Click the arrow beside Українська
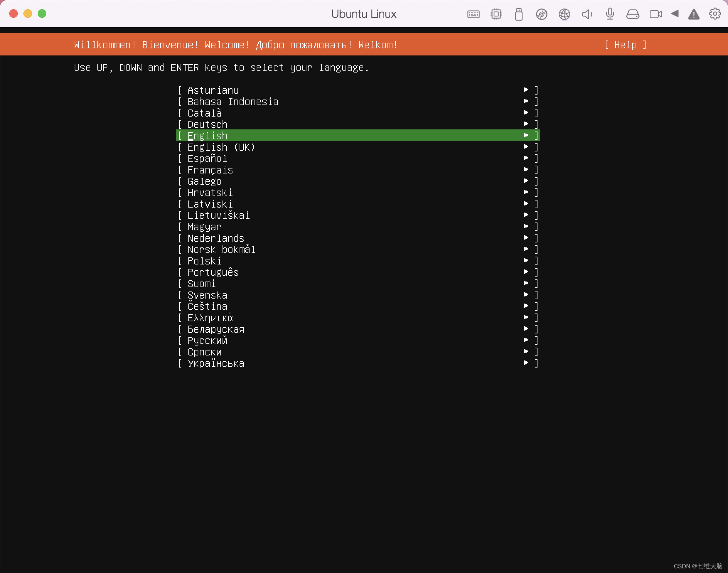The height and width of the screenshot is (573, 728). click(526, 363)
